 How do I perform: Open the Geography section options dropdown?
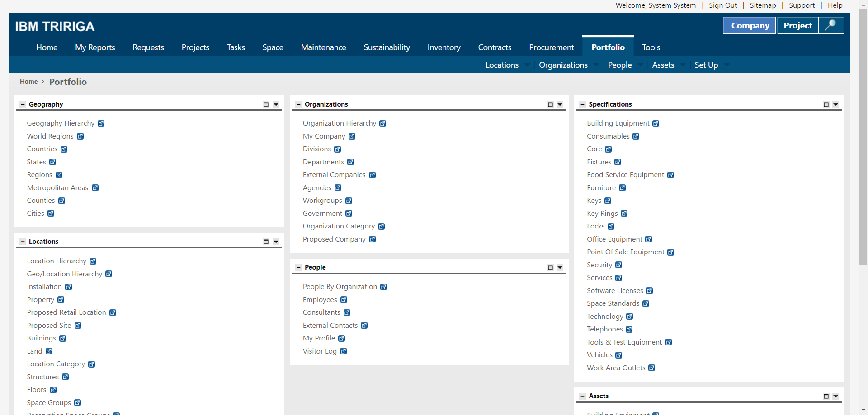[x=276, y=105]
